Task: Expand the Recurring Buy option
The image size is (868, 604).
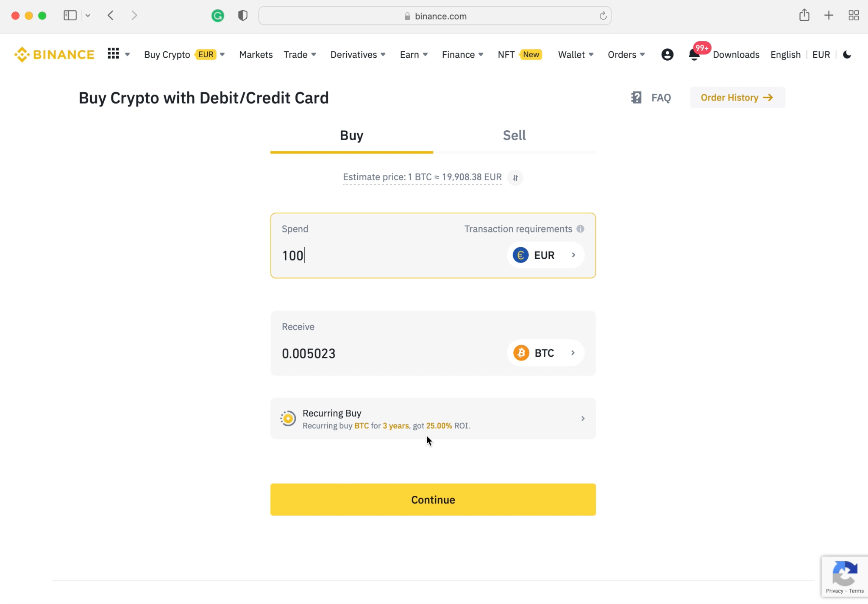Action: point(433,419)
